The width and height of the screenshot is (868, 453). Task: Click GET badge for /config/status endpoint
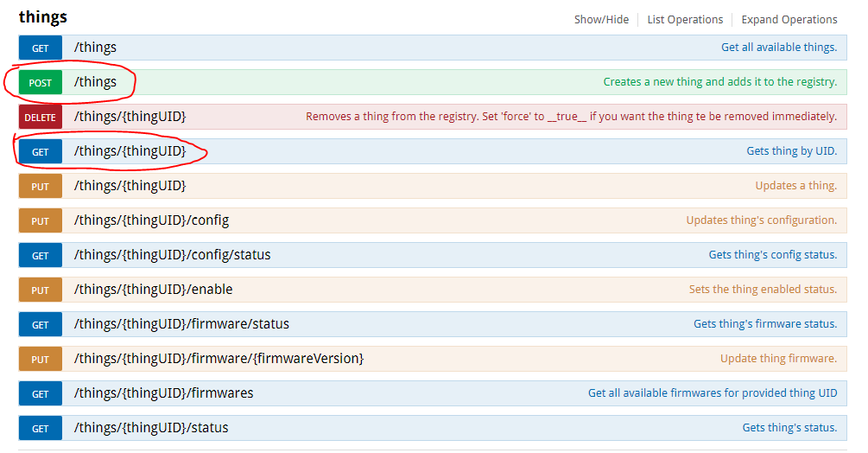click(x=41, y=256)
